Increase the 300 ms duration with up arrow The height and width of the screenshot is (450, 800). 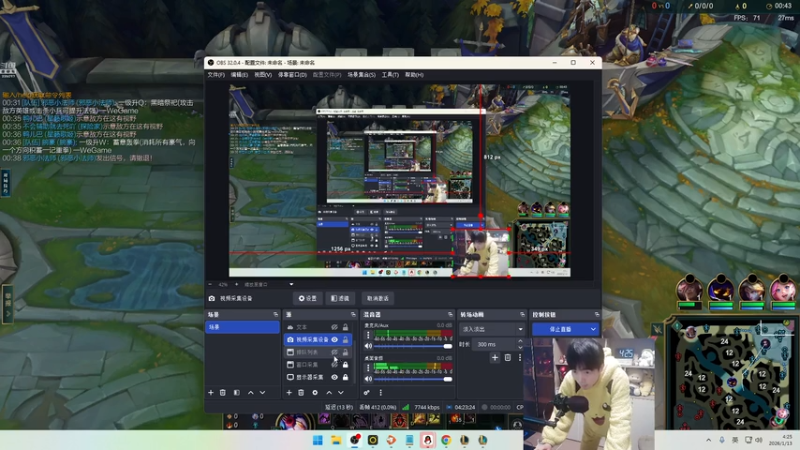(520, 341)
